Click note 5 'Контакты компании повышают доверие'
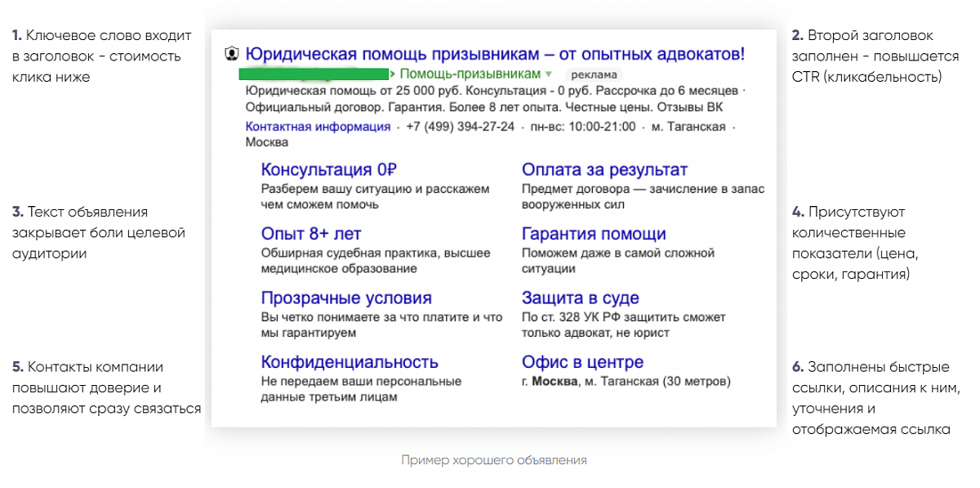Viewport: 980px width, 488px height. pyautogui.click(x=88, y=378)
